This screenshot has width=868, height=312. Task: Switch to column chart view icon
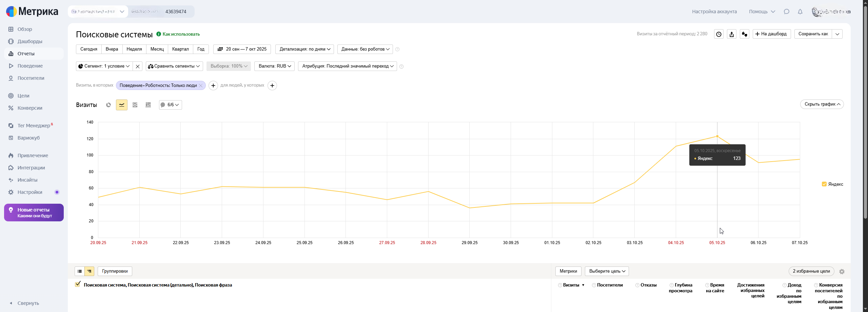coord(148,105)
